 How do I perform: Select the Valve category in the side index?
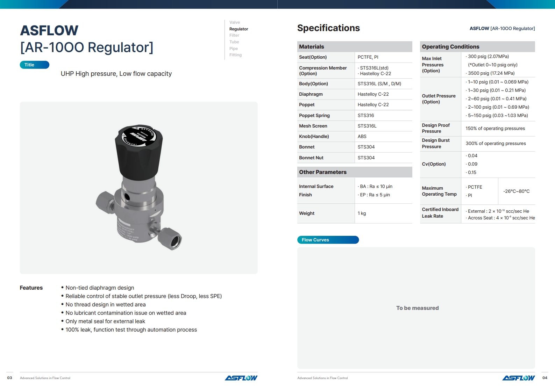pyautogui.click(x=234, y=22)
